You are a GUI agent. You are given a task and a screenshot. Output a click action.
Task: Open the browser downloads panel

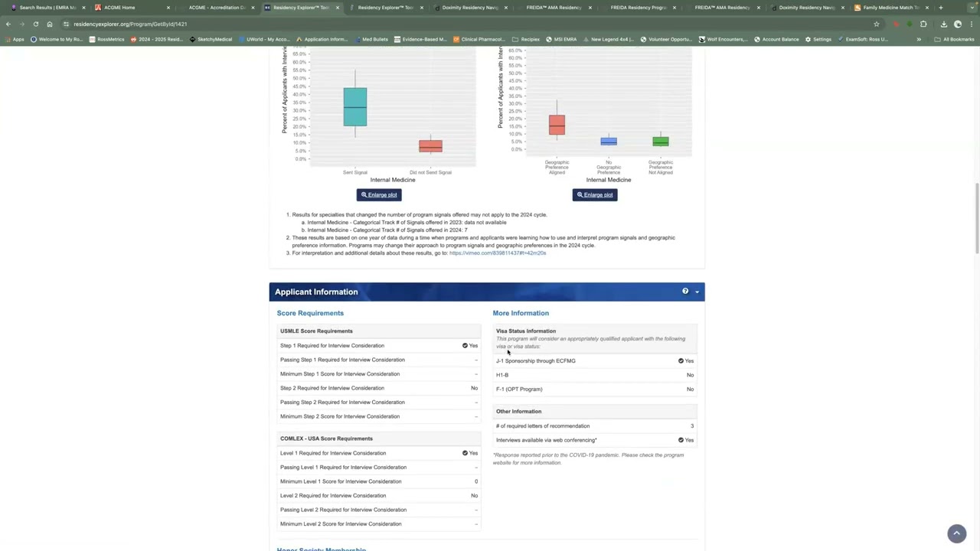(943, 24)
